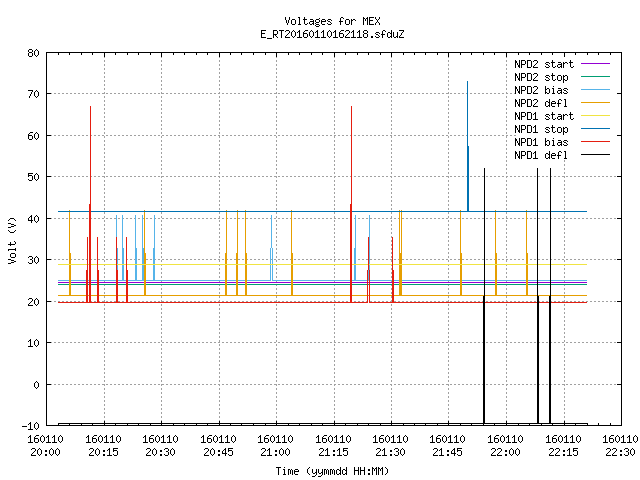This screenshot has height=480, width=640.
Task: Click the y-axis tick label 0
Action: (x=36, y=384)
